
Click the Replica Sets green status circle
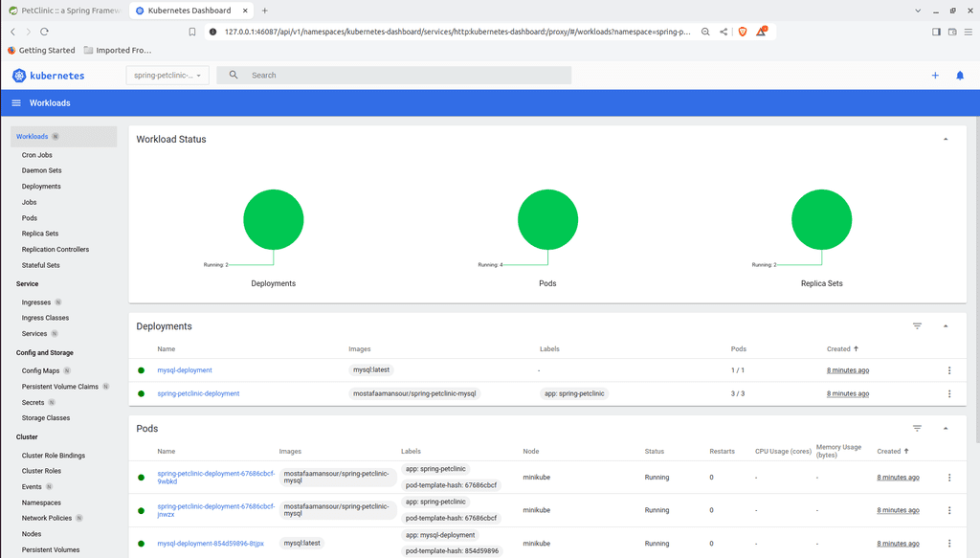[822, 219]
